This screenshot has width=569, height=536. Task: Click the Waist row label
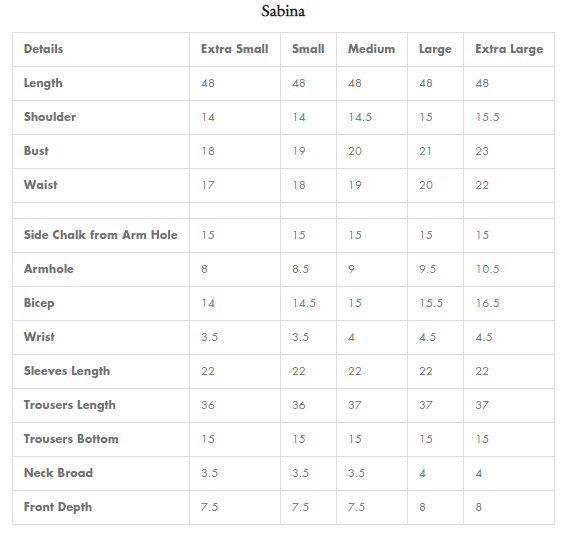click(x=41, y=185)
